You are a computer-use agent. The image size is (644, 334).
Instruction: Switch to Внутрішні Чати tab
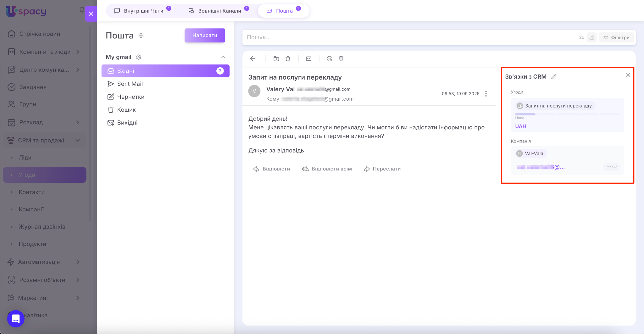click(x=143, y=11)
